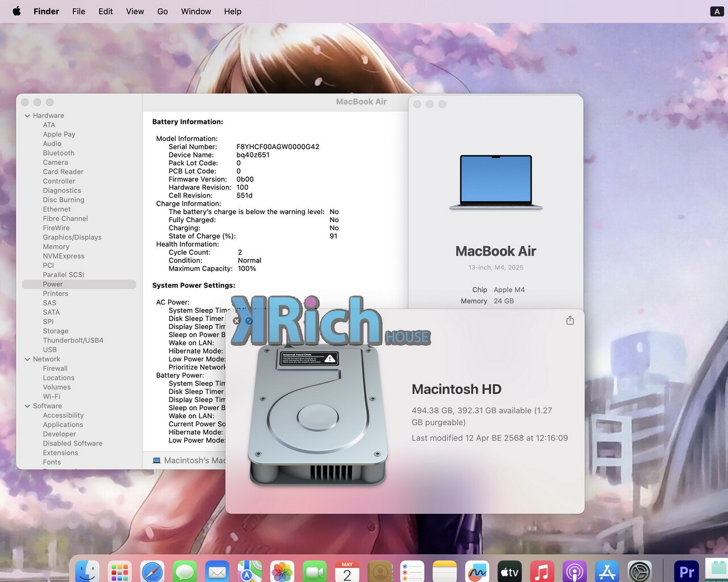Open the Window menu
This screenshot has height=582, width=728.
point(196,11)
